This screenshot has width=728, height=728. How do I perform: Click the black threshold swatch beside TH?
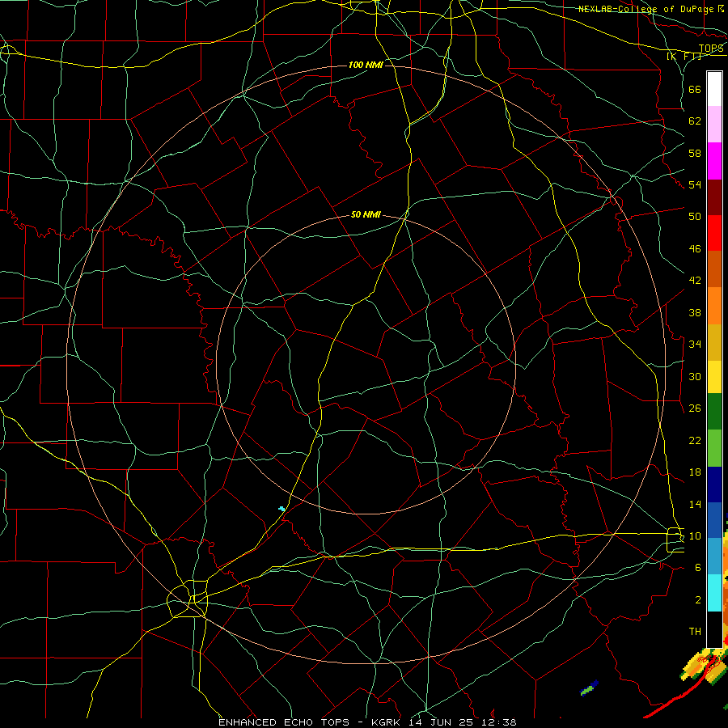coord(714,629)
